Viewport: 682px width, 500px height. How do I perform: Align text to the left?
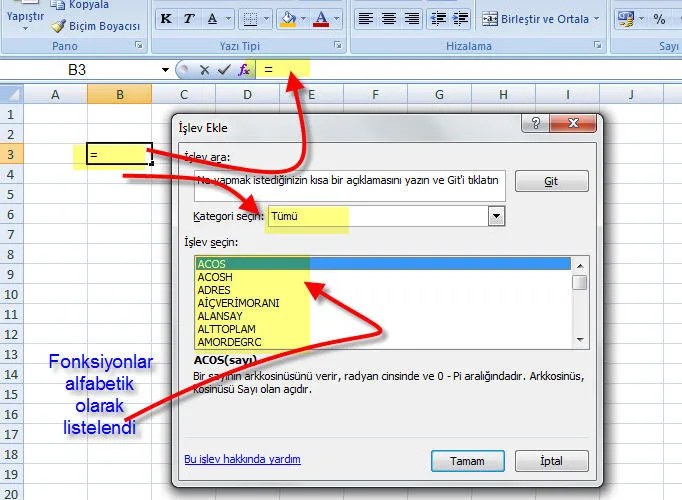(x=366, y=18)
